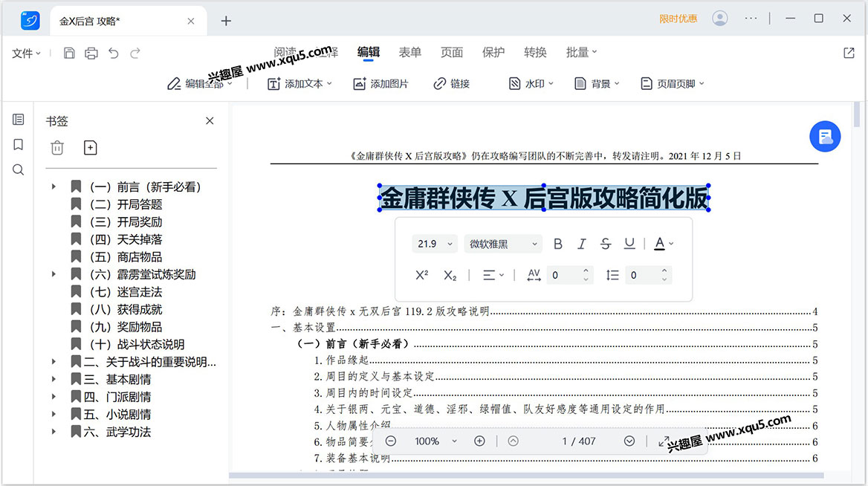Viewport: 868px width, 486px height.
Task: Delete the selected bookmark with the trash icon
Action: [x=57, y=148]
